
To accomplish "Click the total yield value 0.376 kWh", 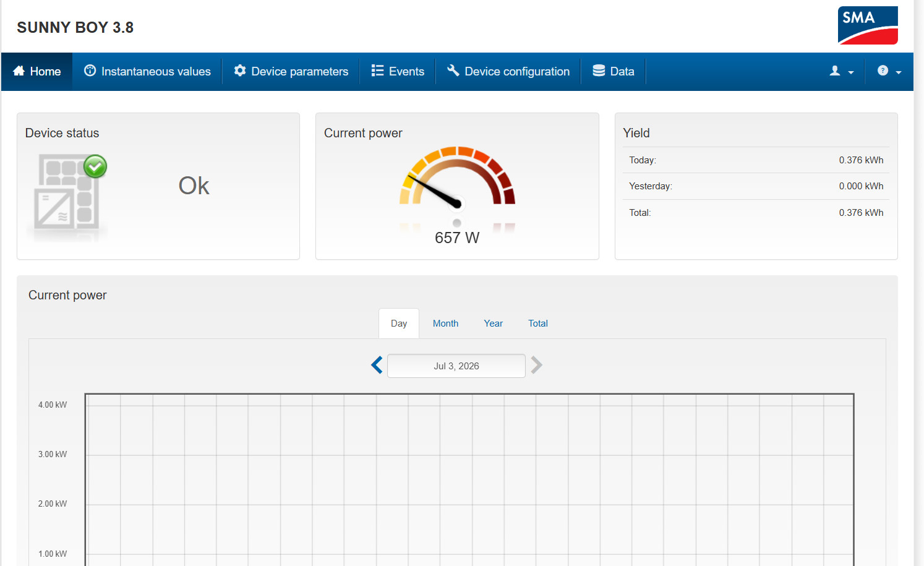I will click(861, 213).
